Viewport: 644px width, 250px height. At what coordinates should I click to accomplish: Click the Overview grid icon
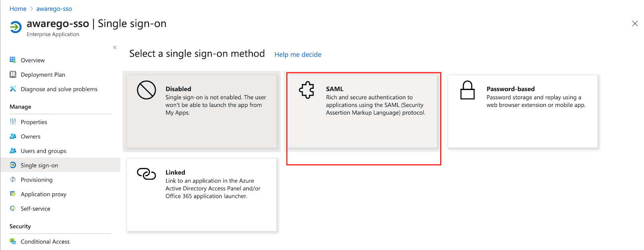tap(13, 60)
